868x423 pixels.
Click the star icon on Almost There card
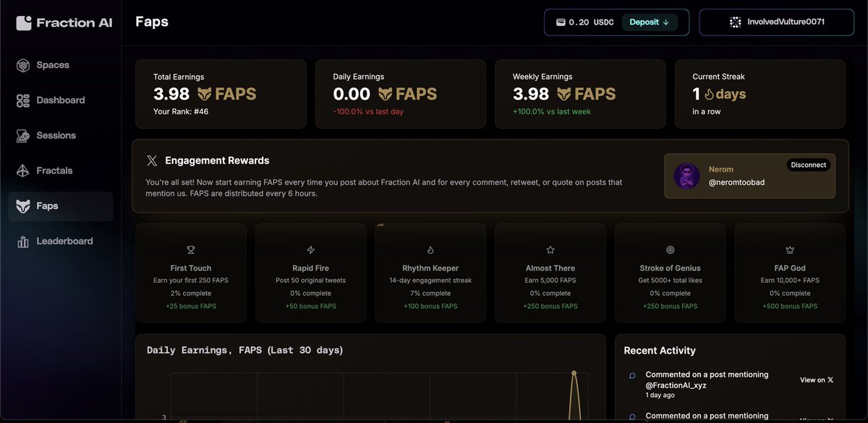tap(550, 249)
